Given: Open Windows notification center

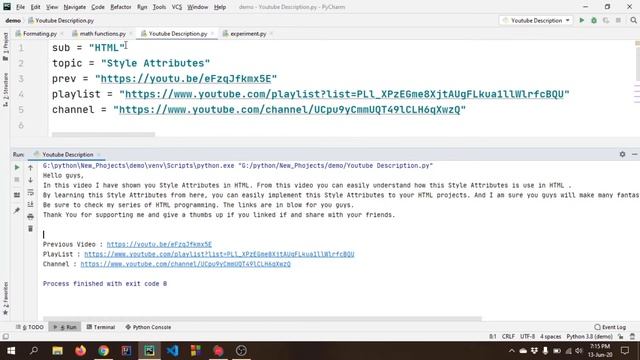Looking at the screenshot, I should pyautogui.click(x=624, y=351).
